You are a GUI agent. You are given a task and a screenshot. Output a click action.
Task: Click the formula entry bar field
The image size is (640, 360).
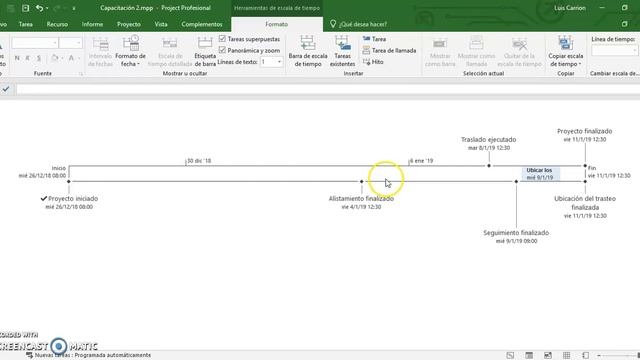click(x=328, y=89)
